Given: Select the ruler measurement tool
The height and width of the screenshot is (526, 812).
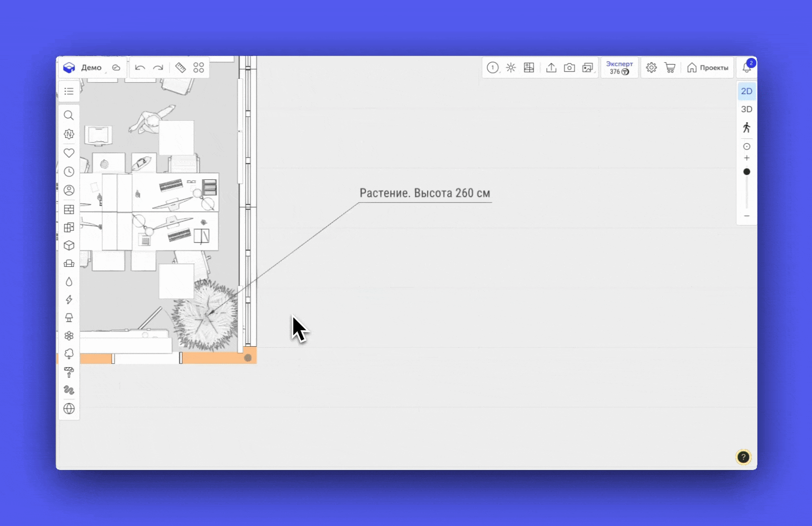Looking at the screenshot, I should point(180,68).
